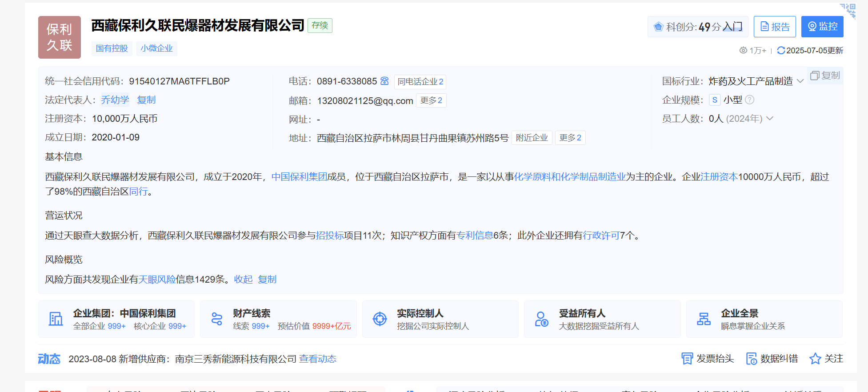868x392 pixels.
Task: Open the 专利信息 patent link
Action: pyautogui.click(x=475, y=236)
